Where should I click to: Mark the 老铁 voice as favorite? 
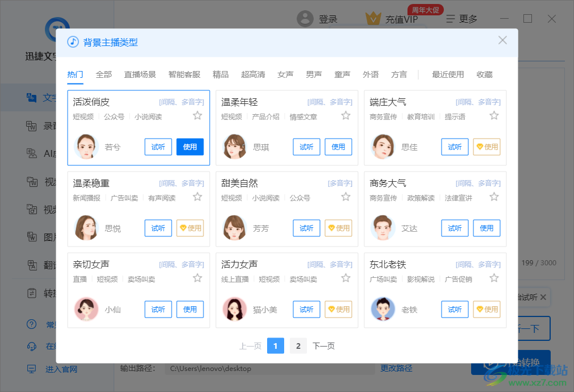tap(494, 277)
